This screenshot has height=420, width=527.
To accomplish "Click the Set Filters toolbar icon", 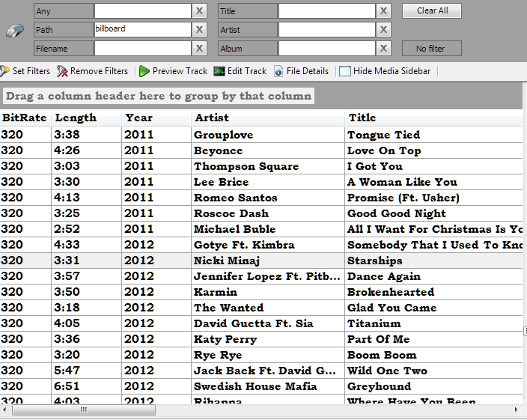I will point(4,71).
